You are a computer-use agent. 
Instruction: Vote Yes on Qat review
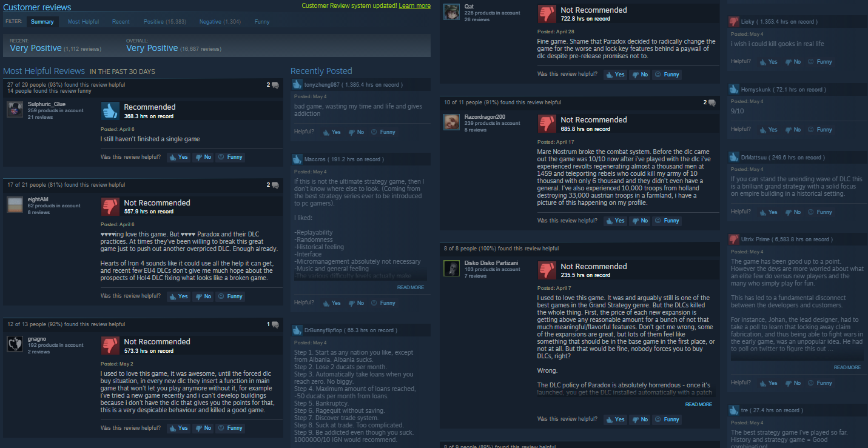click(616, 75)
